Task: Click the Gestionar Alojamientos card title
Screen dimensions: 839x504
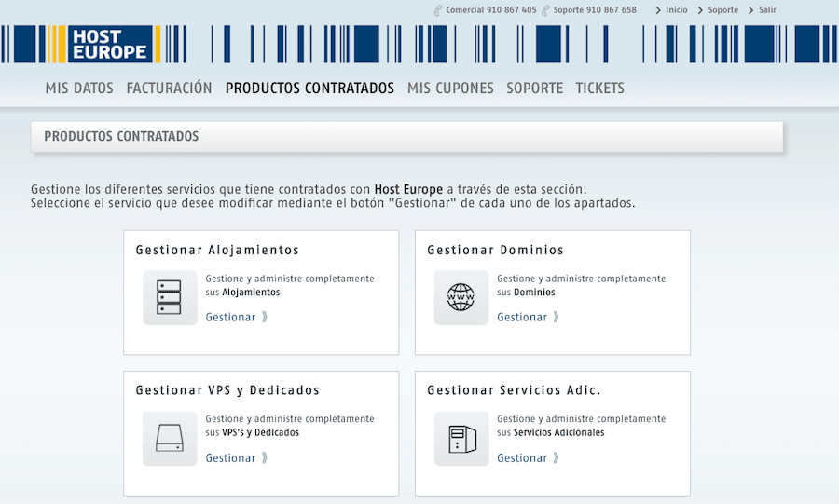Action: pyautogui.click(x=217, y=250)
